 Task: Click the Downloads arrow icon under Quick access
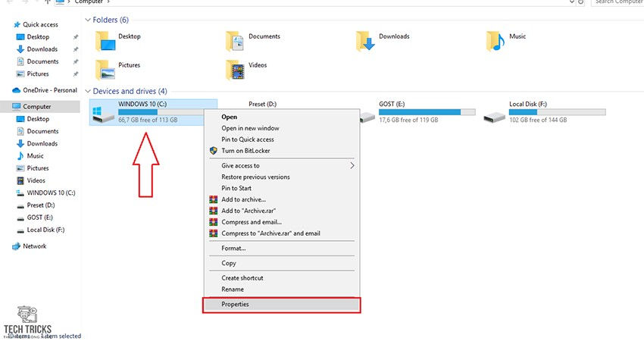click(20, 49)
